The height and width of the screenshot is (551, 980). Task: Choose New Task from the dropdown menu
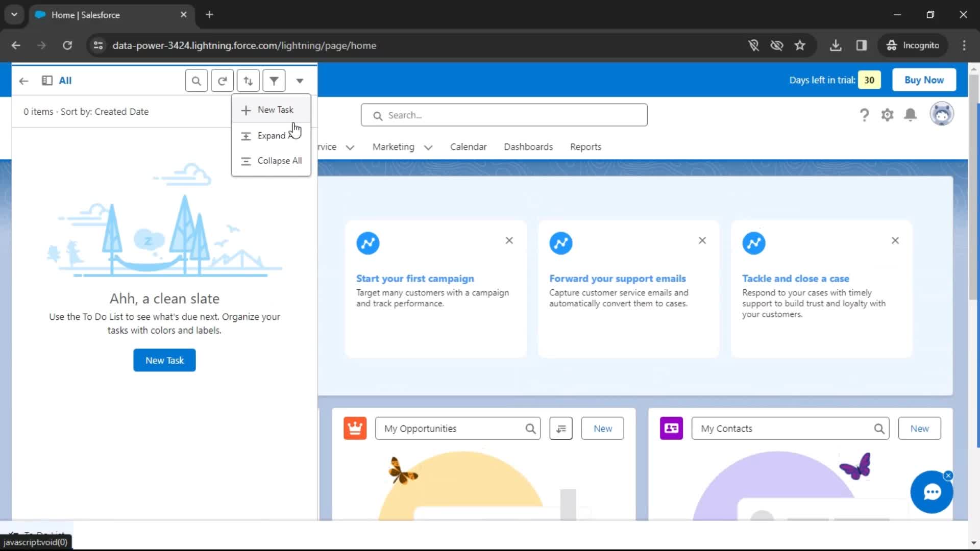click(x=271, y=110)
